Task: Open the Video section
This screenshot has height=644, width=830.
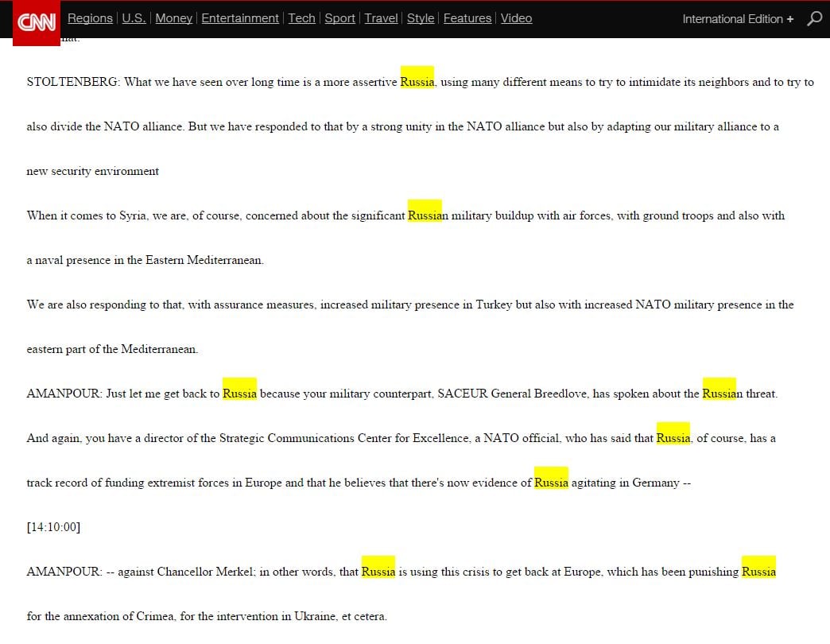Action: pos(516,18)
